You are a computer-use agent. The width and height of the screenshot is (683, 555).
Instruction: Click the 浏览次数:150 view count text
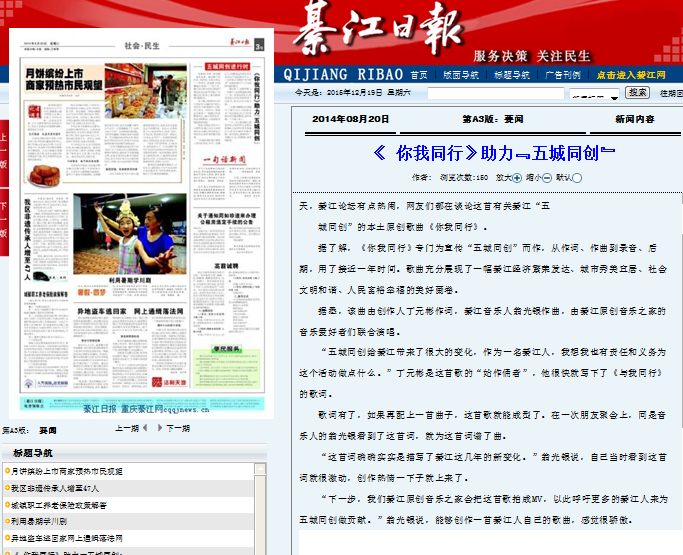[x=464, y=178]
